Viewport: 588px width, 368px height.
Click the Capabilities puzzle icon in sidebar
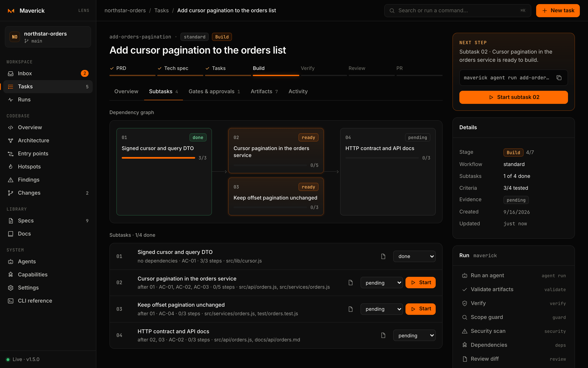[11, 275]
